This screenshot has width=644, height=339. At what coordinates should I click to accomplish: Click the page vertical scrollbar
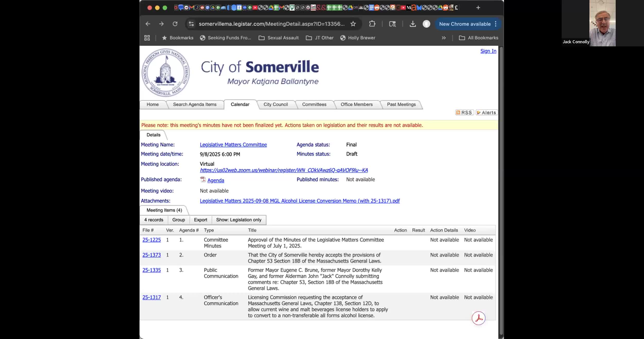[501, 191]
